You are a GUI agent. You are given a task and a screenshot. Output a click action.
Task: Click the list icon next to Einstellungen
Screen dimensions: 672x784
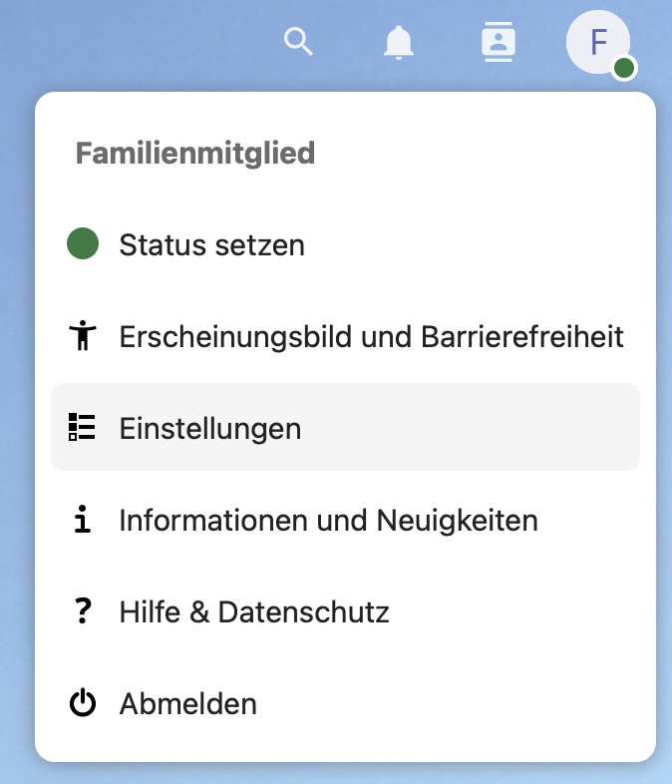(x=83, y=428)
